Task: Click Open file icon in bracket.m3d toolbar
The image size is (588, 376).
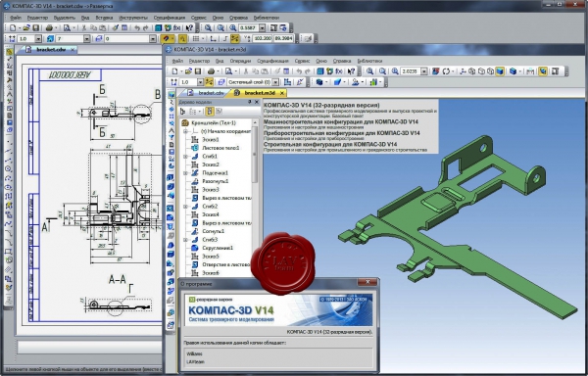Action: pyautogui.click(x=188, y=71)
